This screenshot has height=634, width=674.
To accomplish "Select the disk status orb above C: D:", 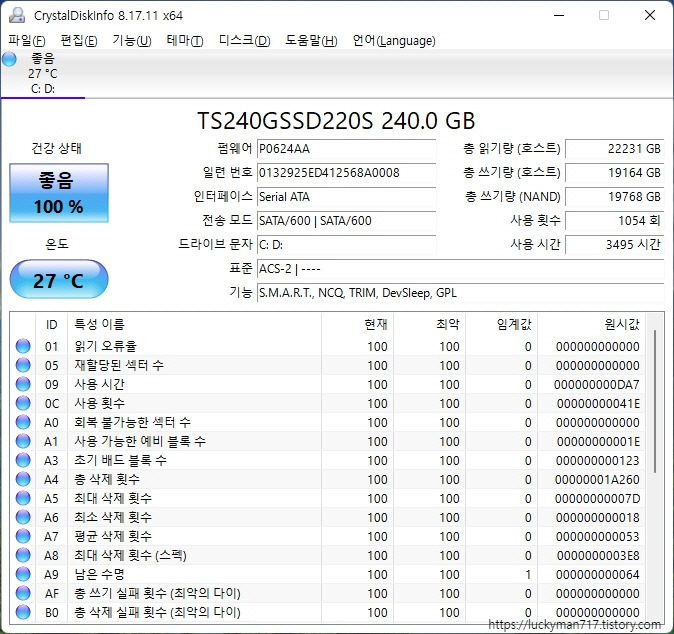I will coord(9,59).
